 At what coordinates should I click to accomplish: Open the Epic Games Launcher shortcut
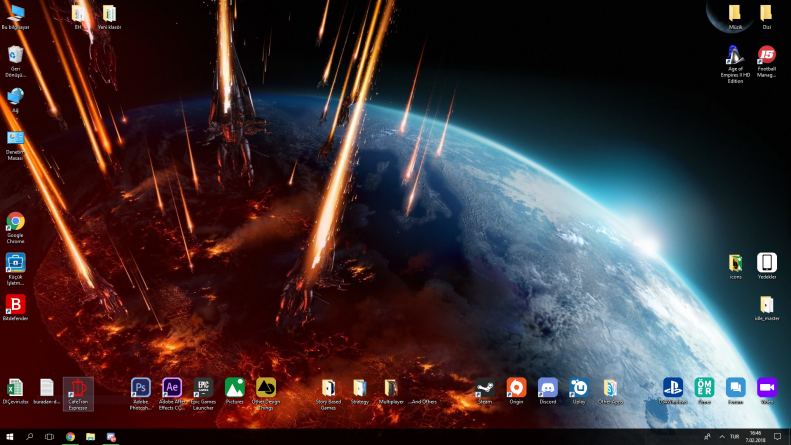[203, 394]
